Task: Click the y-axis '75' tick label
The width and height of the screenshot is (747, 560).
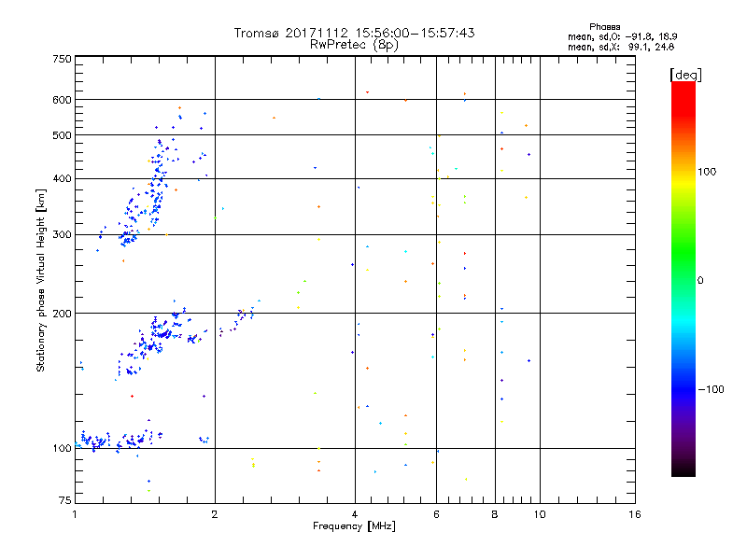Action: (65, 500)
